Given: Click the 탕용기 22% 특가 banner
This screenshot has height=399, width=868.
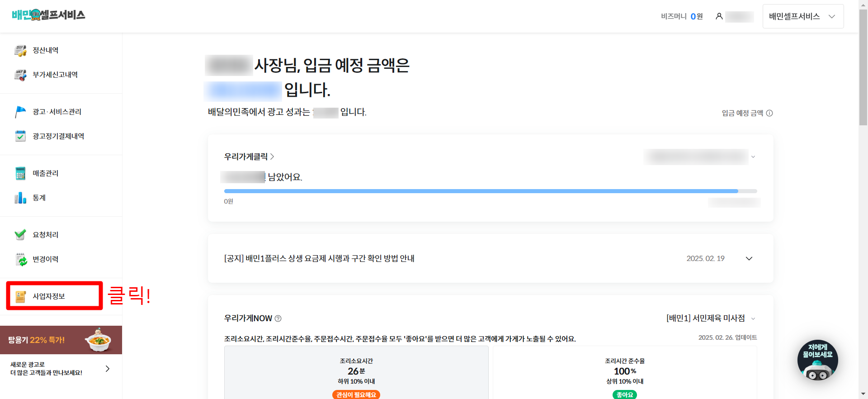Looking at the screenshot, I should [x=61, y=340].
